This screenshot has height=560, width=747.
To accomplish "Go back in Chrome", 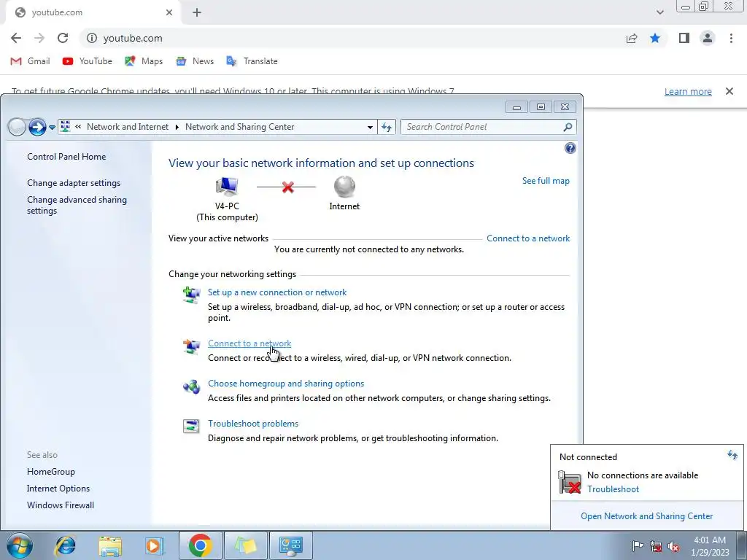I will tap(16, 38).
